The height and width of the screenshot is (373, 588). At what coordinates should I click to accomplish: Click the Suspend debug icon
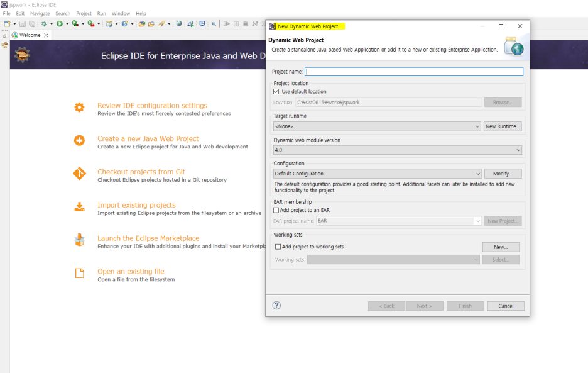[x=236, y=24]
